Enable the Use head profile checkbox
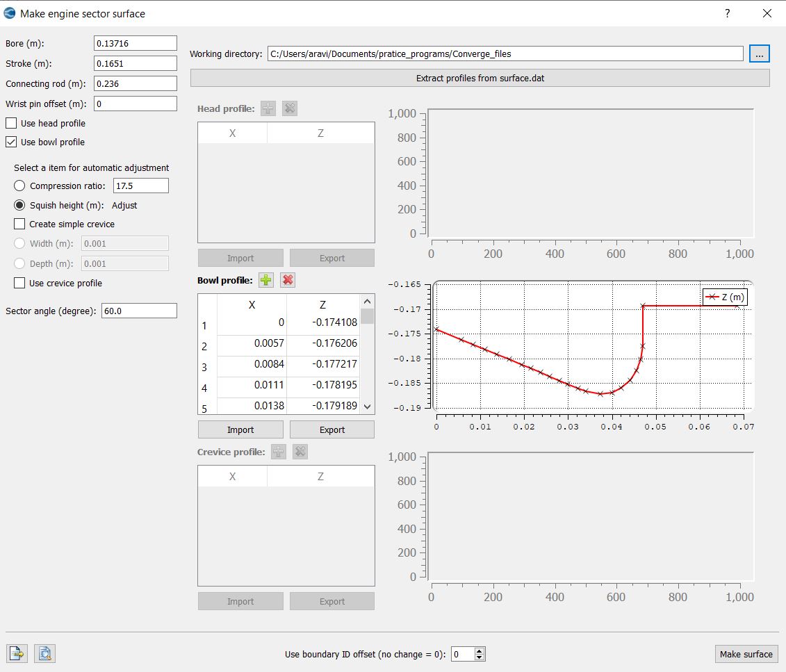 tap(11, 123)
